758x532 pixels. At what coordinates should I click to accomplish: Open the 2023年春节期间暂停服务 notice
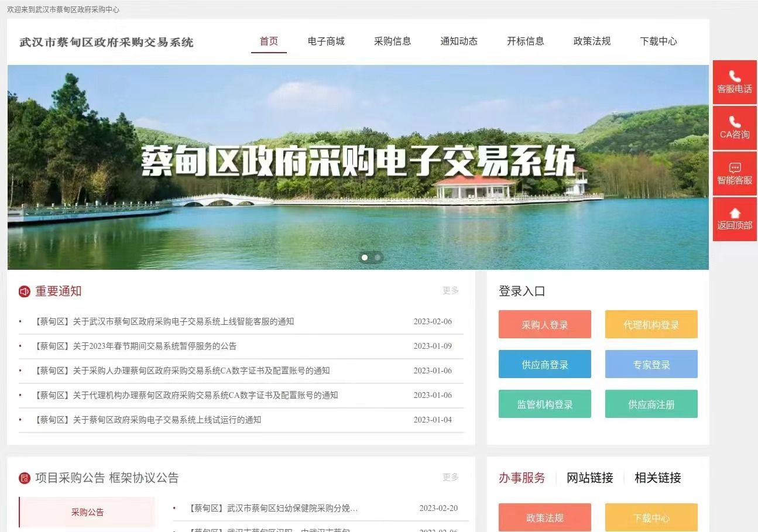[136, 346]
